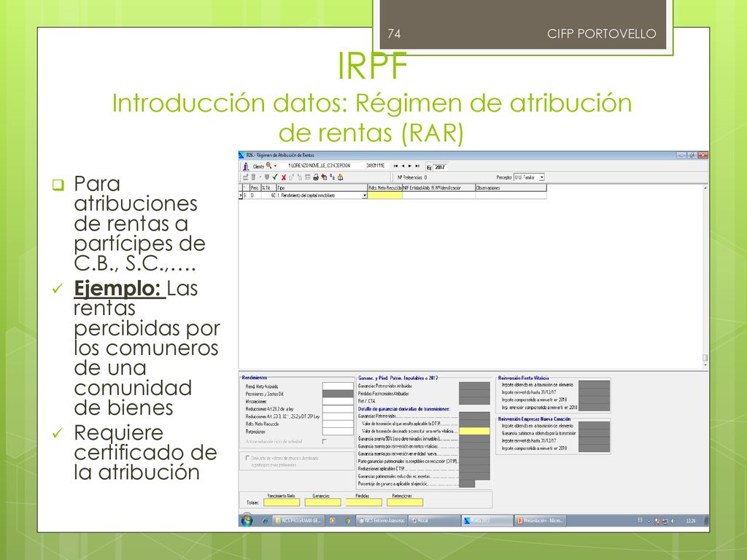Image resolution: width=747 pixels, height=560 pixels.
Task: Click Rendimiento Neto total yellow field
Action: coord(282,502)
